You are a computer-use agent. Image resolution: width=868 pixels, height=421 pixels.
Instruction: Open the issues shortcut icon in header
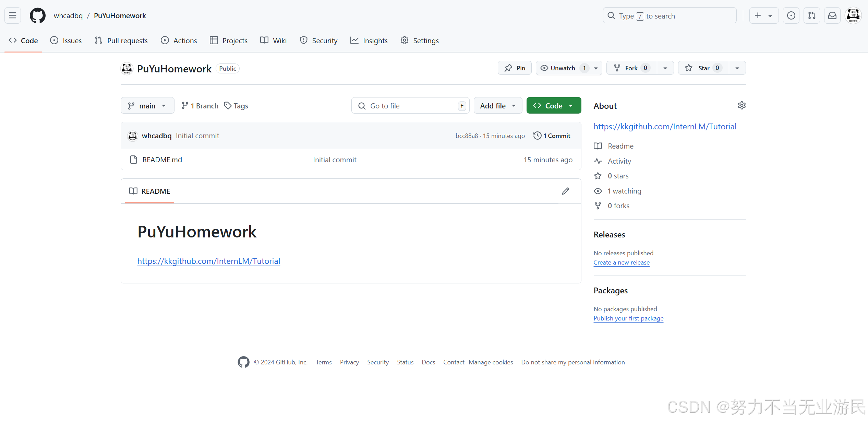coord(791,15)
